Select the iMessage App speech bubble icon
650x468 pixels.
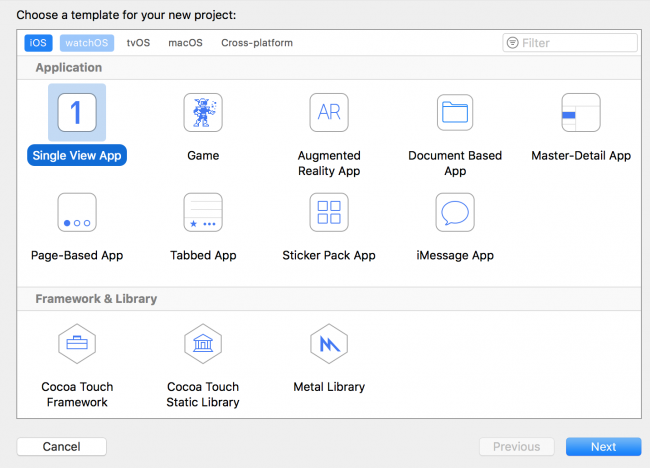coord(455,212)
